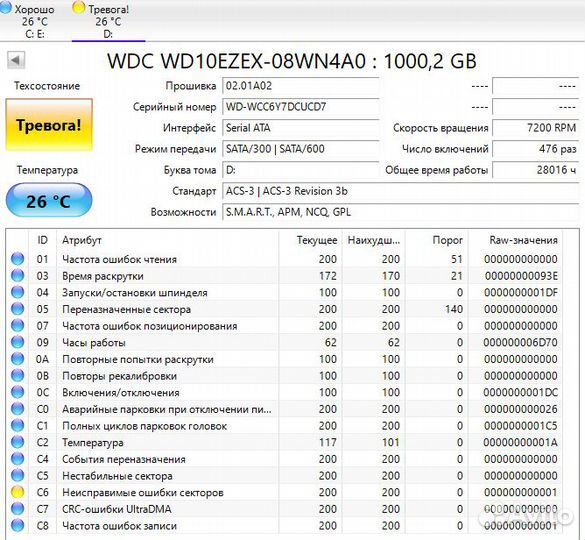Click status icon for C5 Нестабильные сектора
The height and width of the screenshot is (540, 585).
coord(18,475)
